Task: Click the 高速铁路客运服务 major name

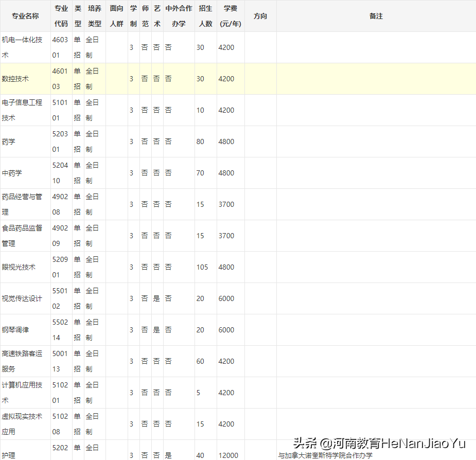Action: click(22, 361)
